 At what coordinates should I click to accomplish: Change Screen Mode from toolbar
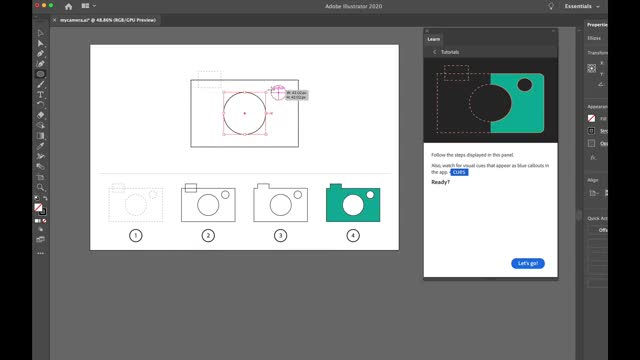tap(40, 240)
